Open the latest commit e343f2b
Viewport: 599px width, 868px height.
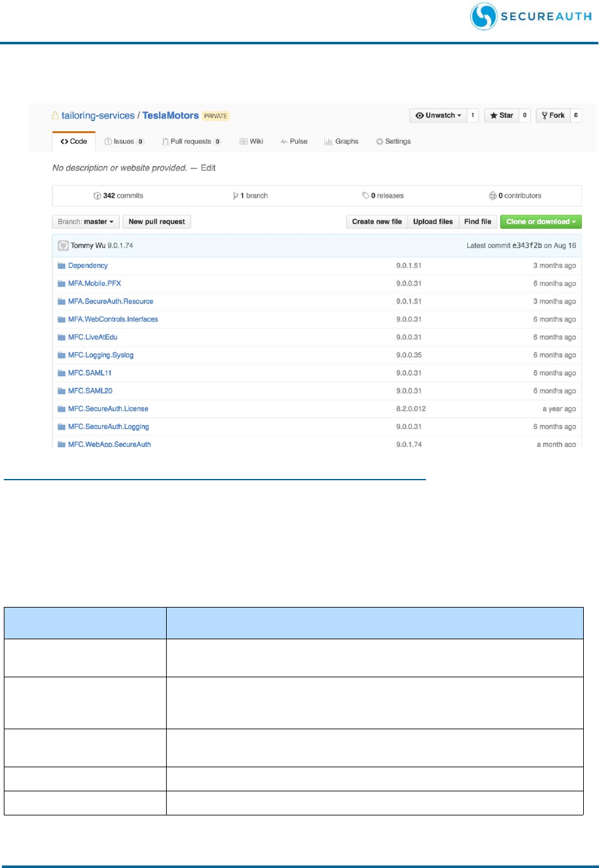527,246
